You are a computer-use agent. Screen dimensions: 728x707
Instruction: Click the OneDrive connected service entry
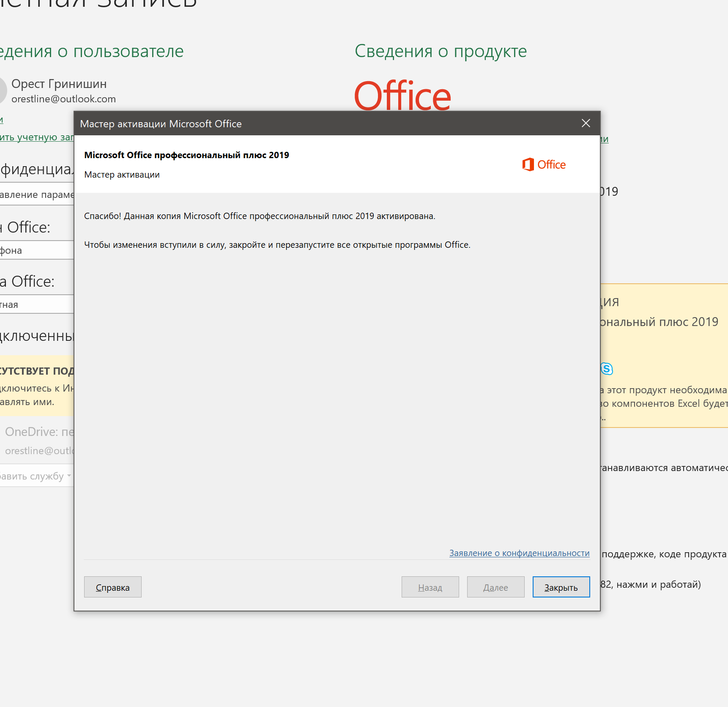38,440
